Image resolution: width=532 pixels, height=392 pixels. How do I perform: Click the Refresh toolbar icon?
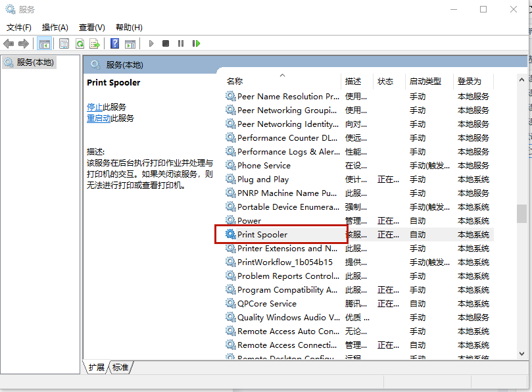click(80, 43)
